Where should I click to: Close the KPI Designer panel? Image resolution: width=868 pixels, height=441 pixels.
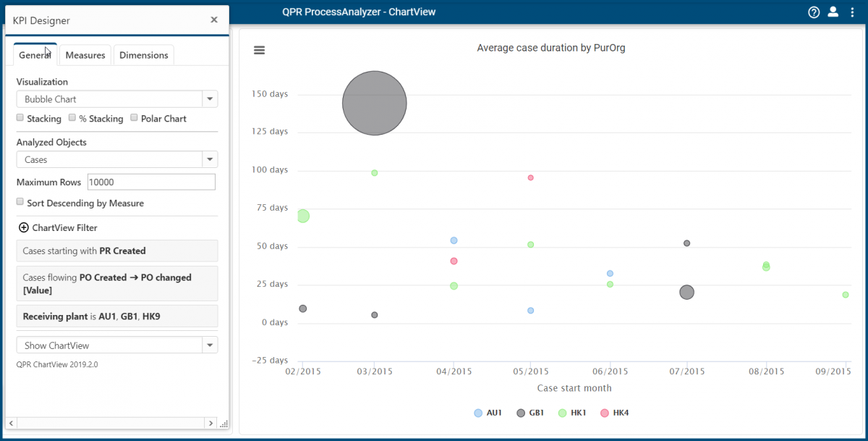214,20
